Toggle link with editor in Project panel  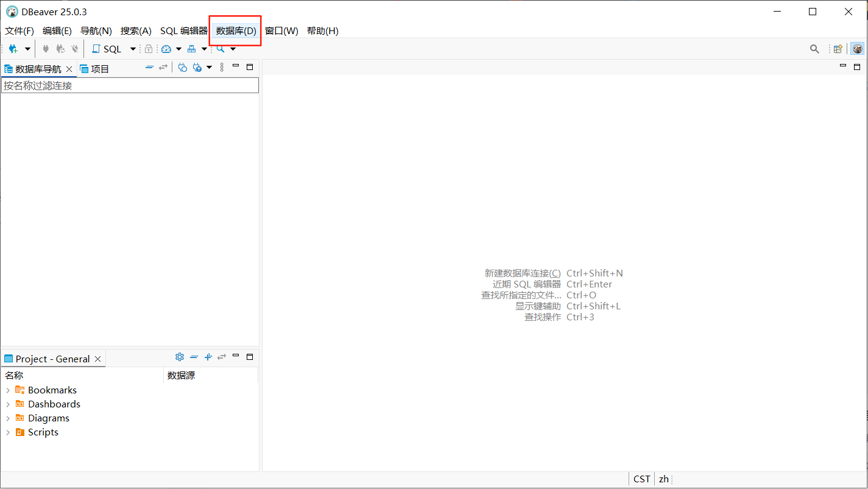[222, 357]
